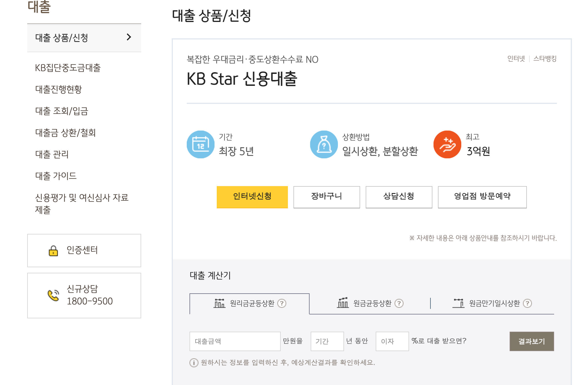Click the 기간 years input field
The image size is (588, 385).
tap(327, 341)
